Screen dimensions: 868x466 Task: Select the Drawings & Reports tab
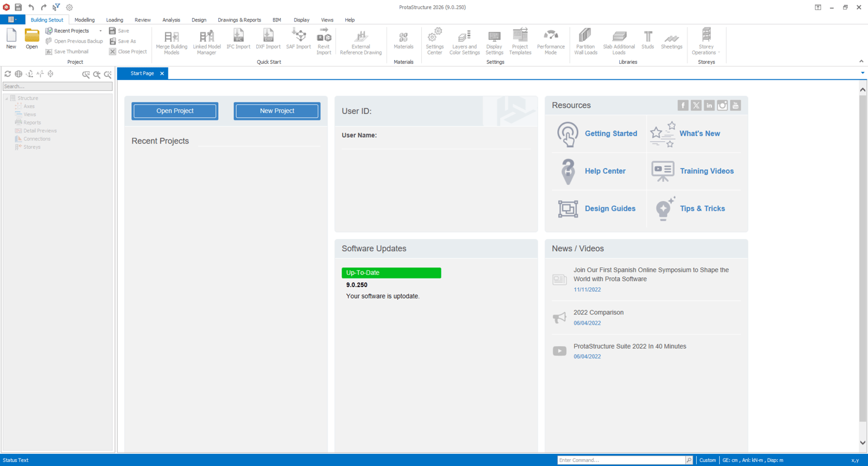point(240,20)
